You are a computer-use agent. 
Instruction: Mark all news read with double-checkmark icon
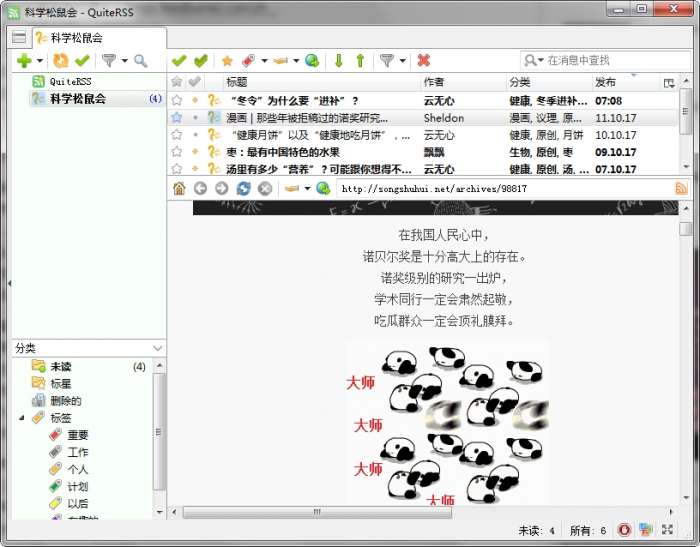coord(202,61)
